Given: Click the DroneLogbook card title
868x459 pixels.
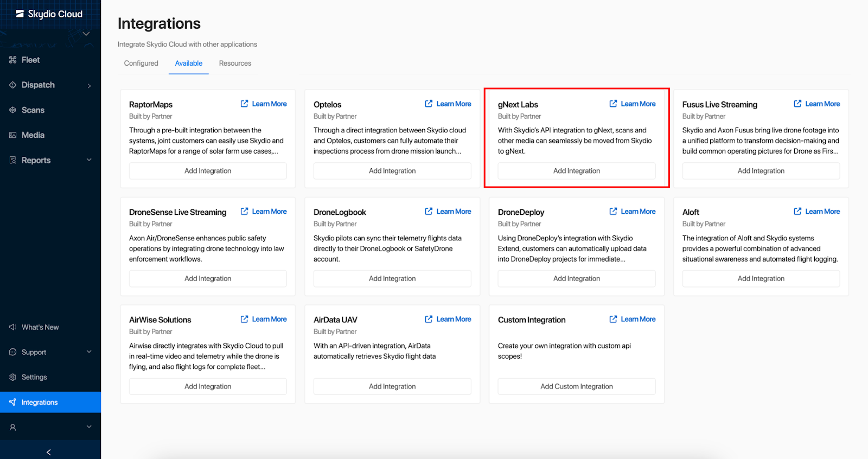Looking at the screenshot, I should coord(340,212).
